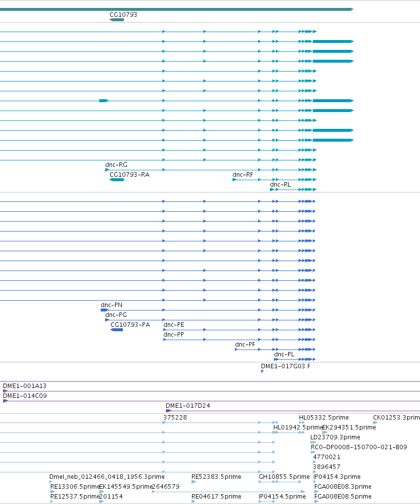Viewport: 420px width, 504px height.
Task: Click the DME1-001A13 clone label
Action: pyautogui.click(x=25, y=386)
